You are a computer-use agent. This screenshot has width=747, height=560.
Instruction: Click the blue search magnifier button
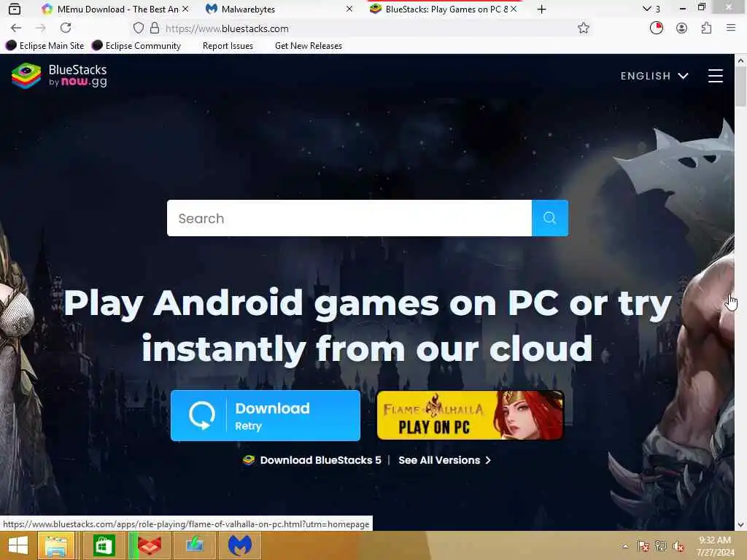tap(550, 218)
